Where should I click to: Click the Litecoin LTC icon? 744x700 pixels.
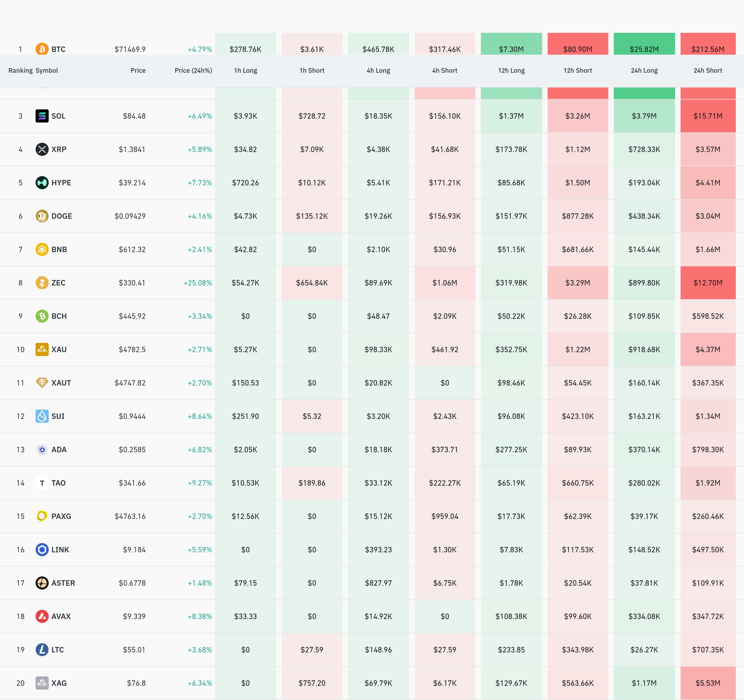tap(42, 649)
